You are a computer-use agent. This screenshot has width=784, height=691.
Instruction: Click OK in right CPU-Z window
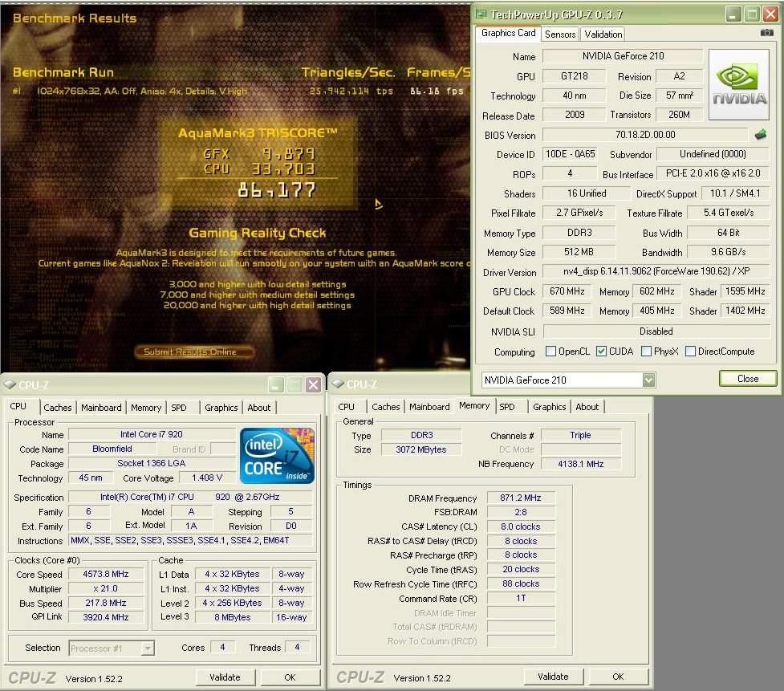618,677
